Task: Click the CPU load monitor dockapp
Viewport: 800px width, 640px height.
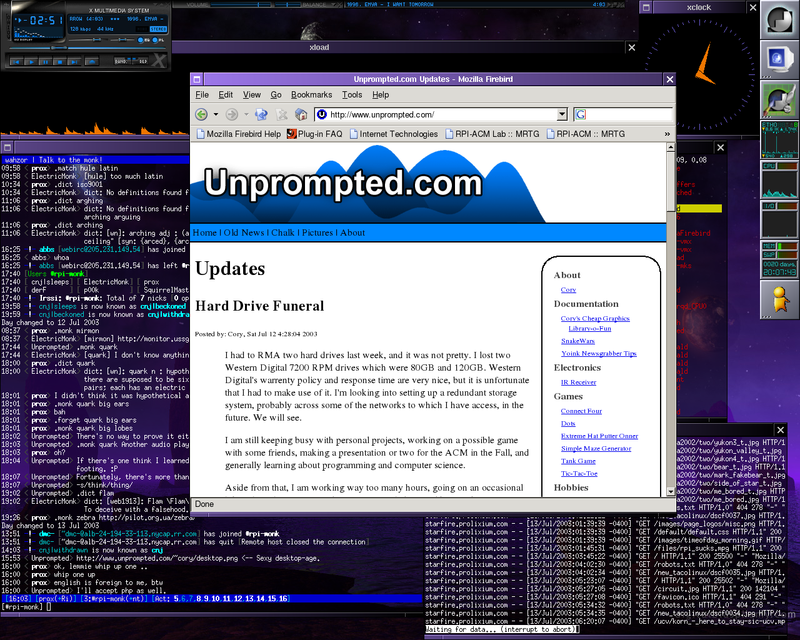Action: [780, 179]
